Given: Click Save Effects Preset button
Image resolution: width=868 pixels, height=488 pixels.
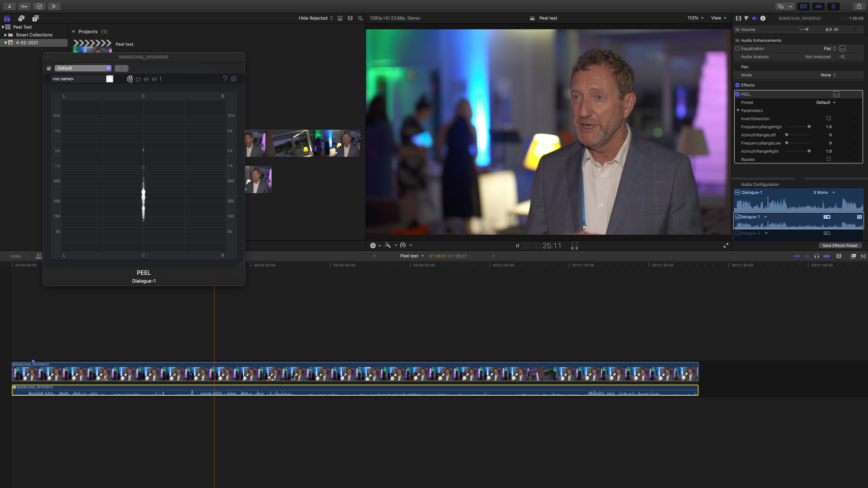Looking at the screenshot, I should 840,246.
